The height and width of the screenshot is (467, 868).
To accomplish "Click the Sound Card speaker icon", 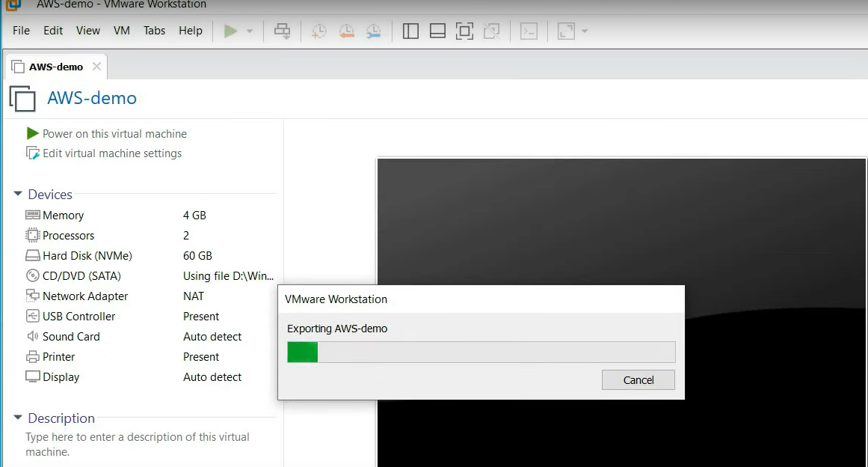I will click(x=33, y=336).
